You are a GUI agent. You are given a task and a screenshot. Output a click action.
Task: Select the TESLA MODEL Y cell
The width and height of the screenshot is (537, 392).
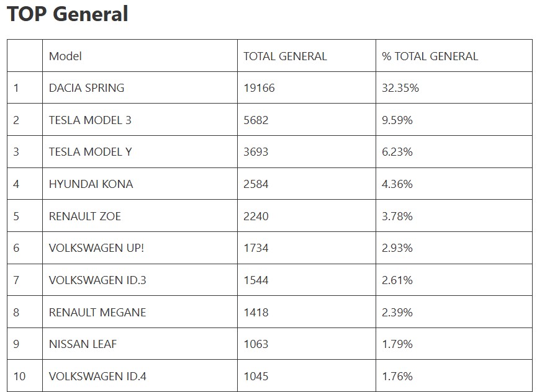[90, 152]
